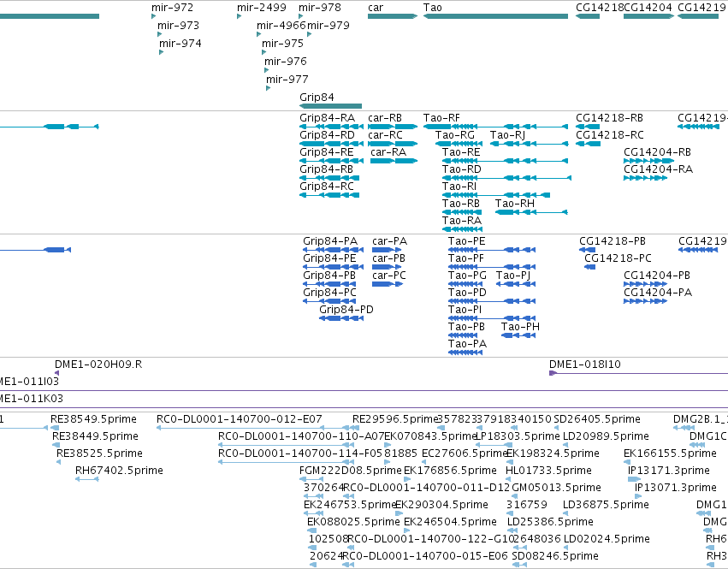Click the Tao-RG transcript label

[455, 135]
